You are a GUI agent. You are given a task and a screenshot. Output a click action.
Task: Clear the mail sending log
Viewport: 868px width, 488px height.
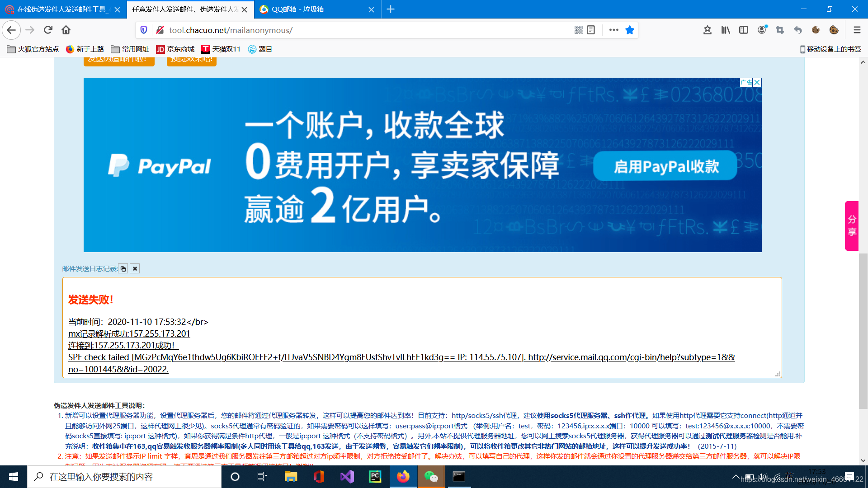pyautogui.click(x=135, y=269)
